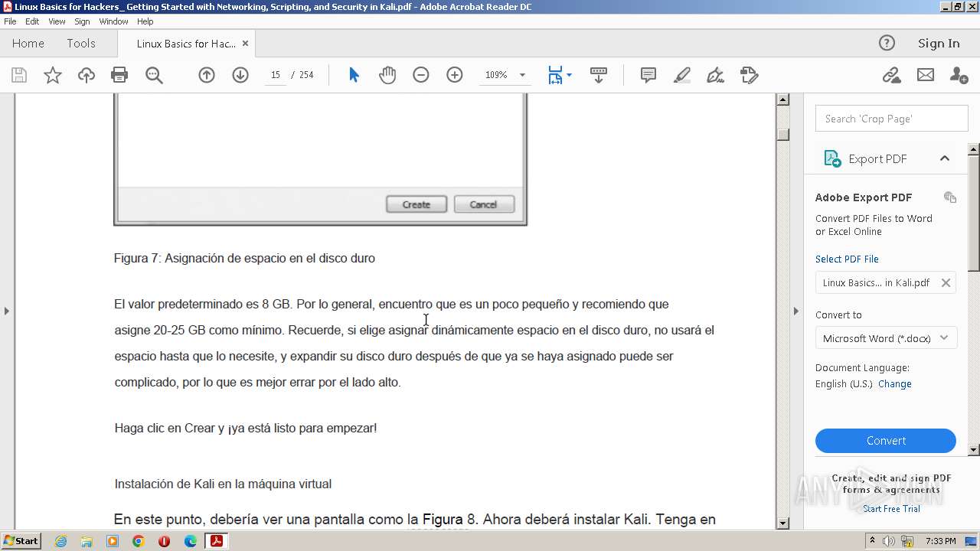Click Create button in the figure
This screenshot has width=980, height=551.
[416, 204]
